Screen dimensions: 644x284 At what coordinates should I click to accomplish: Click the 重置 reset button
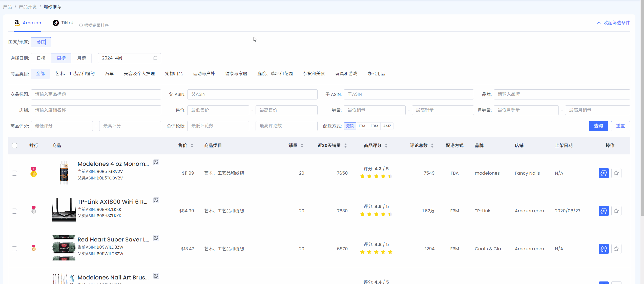coord(620,126)
